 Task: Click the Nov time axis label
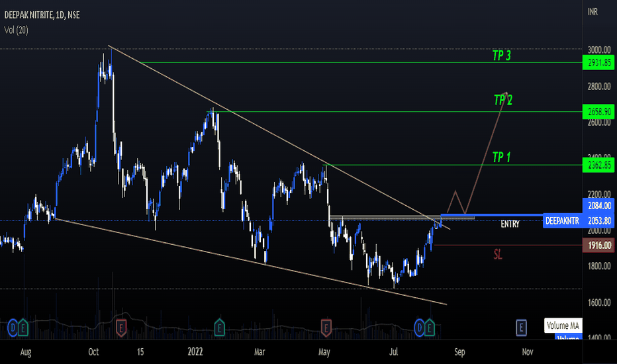tap(528, 352)
